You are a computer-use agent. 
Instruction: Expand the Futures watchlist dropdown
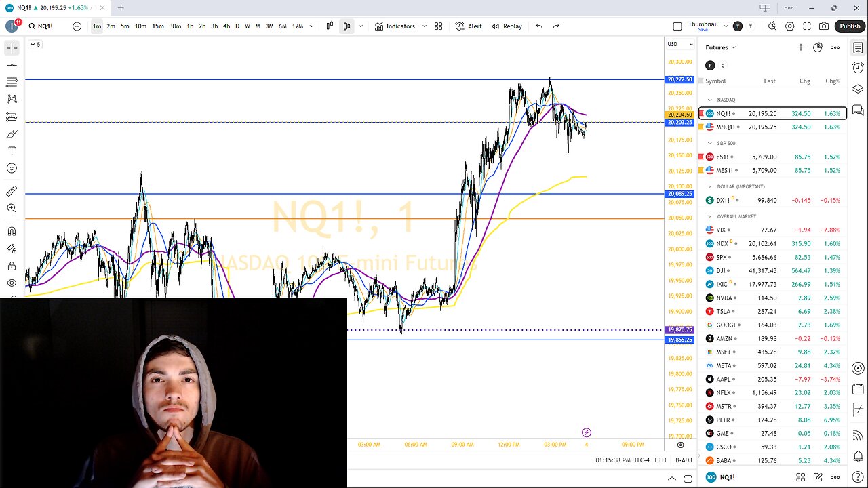pos(721,47)
